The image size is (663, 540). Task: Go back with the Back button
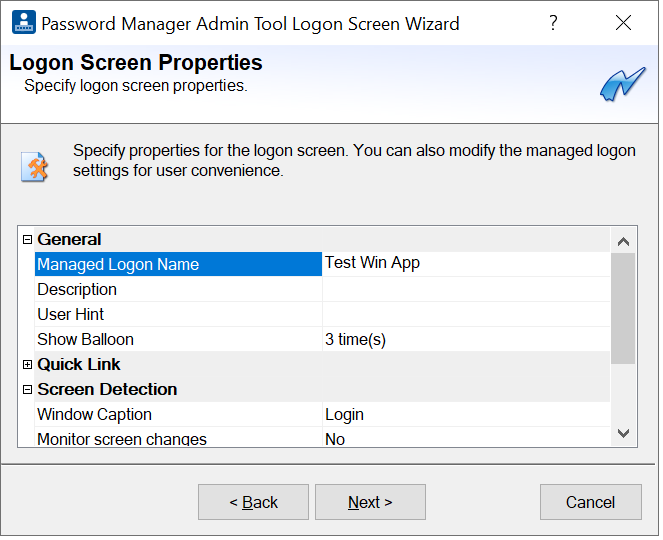[x=253, y=502]
